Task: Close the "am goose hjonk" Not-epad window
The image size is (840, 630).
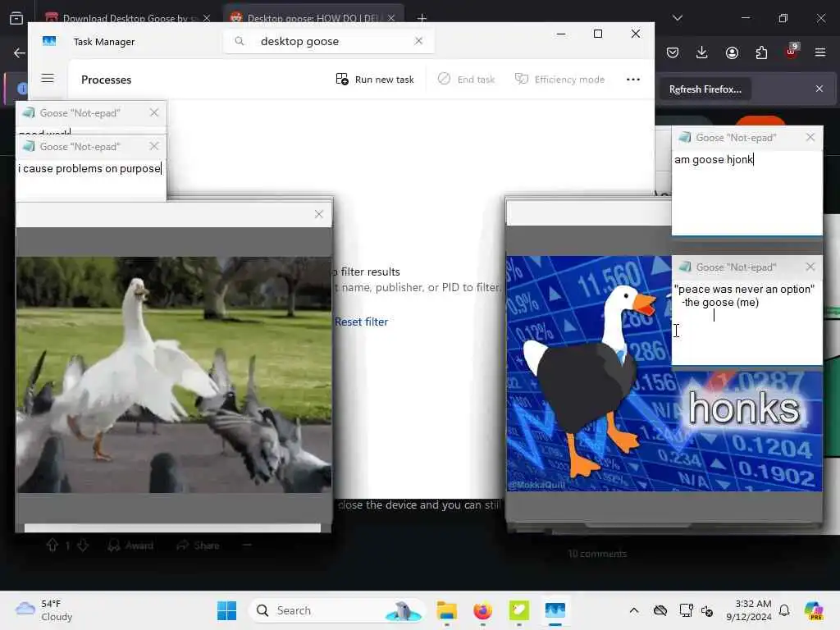Action: point(810,137)
